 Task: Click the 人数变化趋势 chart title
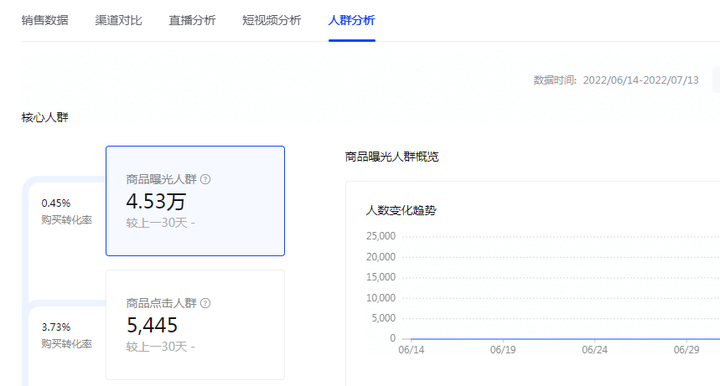tap(401, 211)
